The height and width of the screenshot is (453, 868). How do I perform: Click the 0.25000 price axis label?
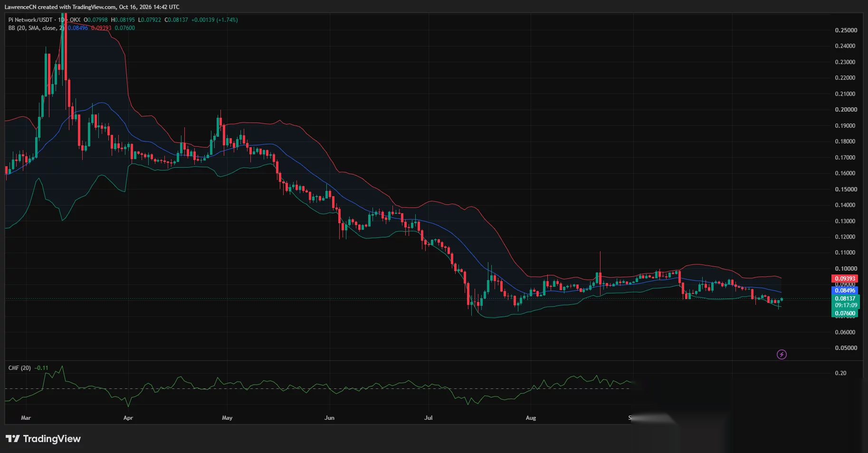(846, 30)
